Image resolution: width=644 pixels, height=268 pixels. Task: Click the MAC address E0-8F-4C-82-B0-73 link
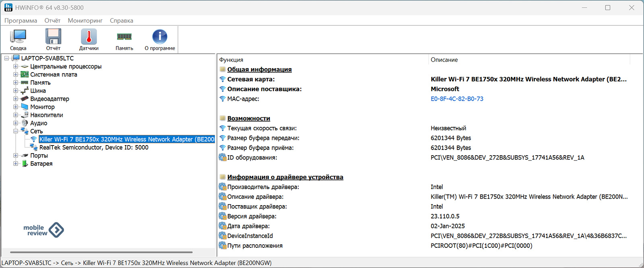(457, 99)
